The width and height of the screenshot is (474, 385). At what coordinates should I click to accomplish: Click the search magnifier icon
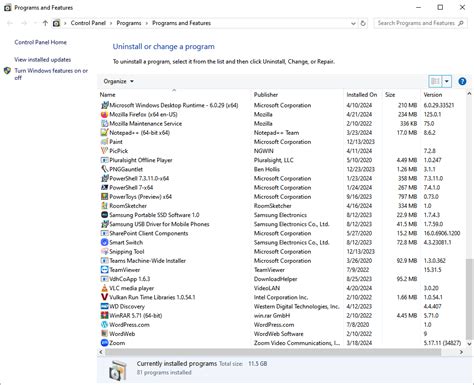(461, 23)
